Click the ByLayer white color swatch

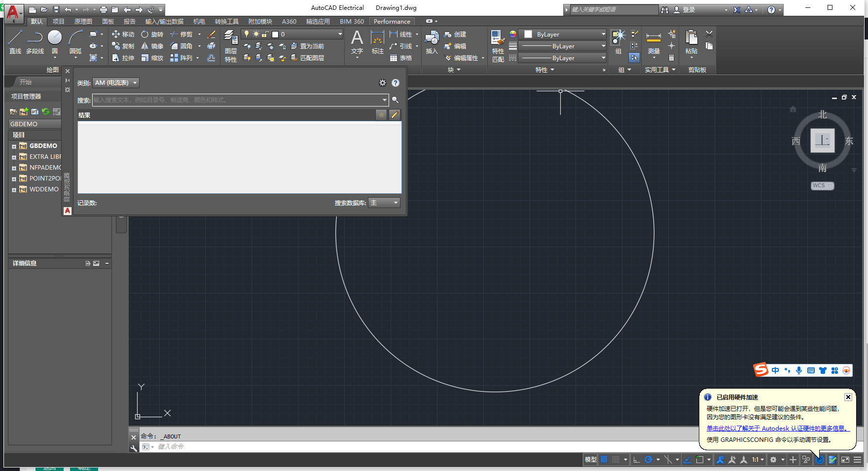528,35
